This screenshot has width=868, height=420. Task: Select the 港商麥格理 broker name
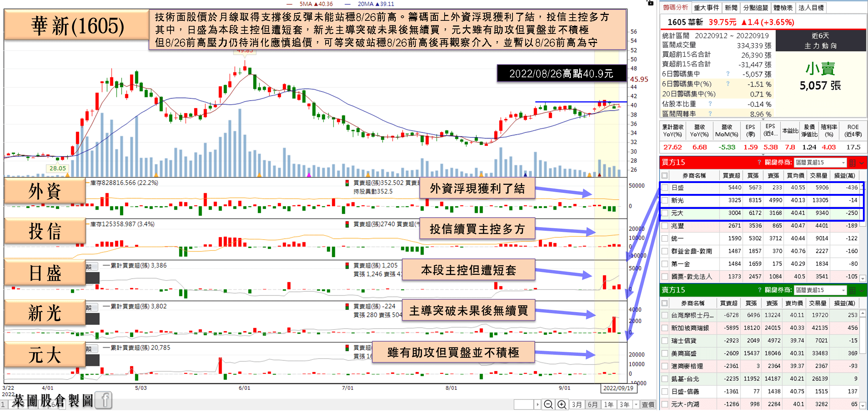[x=687, y=366]
